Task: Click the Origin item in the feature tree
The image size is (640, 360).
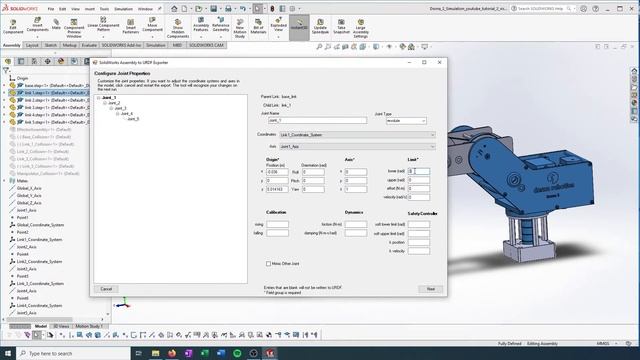Action: point(22,78)
